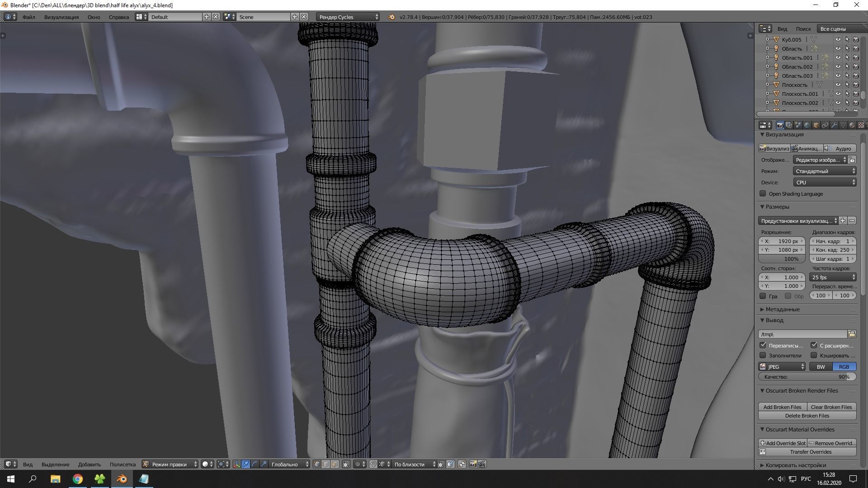Select face select mode icon

pyautogui.click(x=335, y=464)
